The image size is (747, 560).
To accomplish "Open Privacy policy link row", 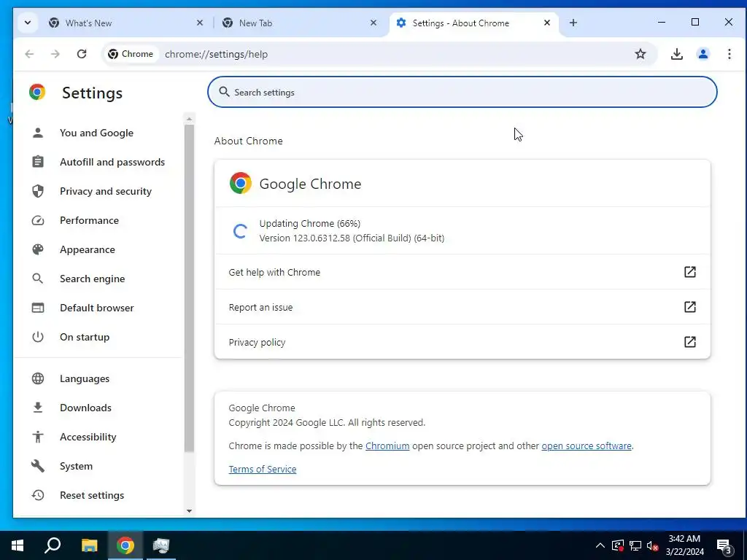I will pyautogui.click(x=462, y=342).
